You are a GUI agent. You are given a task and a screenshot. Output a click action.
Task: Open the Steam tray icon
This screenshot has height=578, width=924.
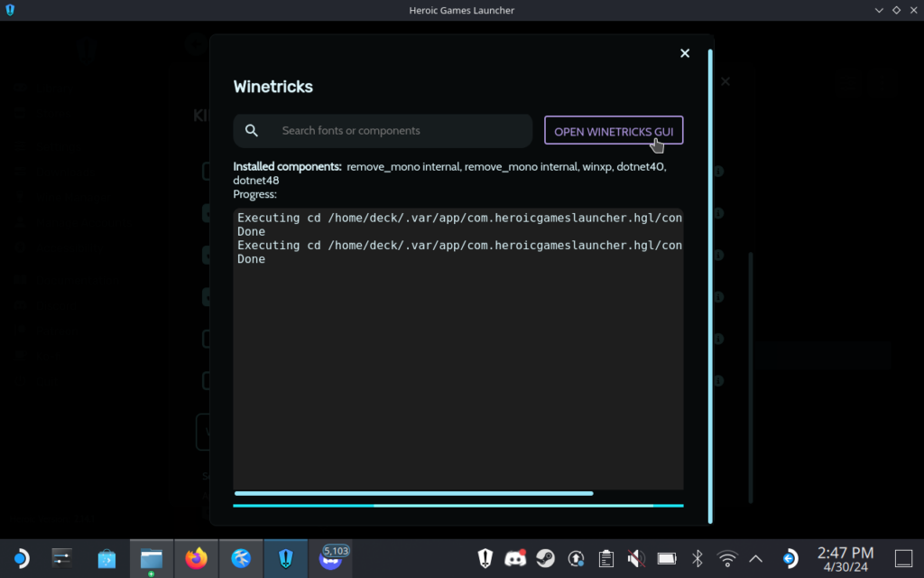click(x=546, y=558)
